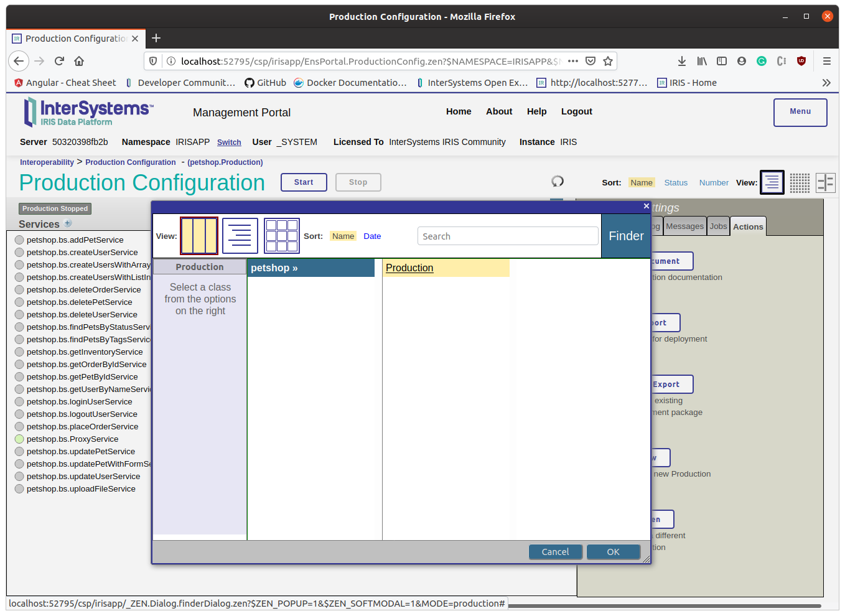Image resolution: width=845 pixels, height=616 pixels.
Task: Open the Firefox hamburger menu
Action: (827, 61)
